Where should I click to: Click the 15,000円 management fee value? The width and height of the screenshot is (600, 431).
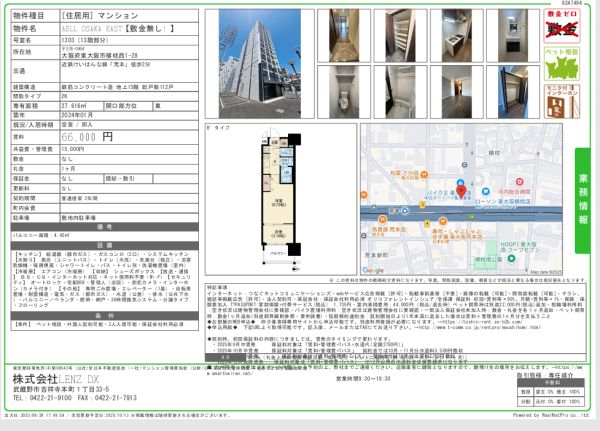pos(73,149)
